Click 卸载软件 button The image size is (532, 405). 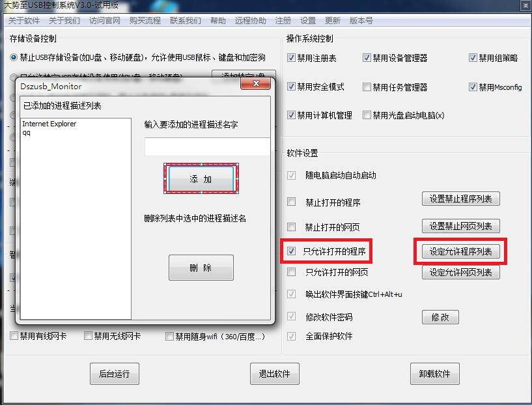click(x=434, y=374)
